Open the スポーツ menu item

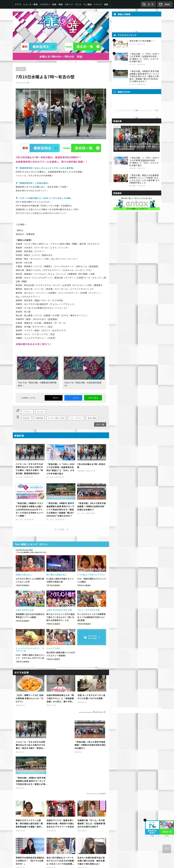click(69, 4)
